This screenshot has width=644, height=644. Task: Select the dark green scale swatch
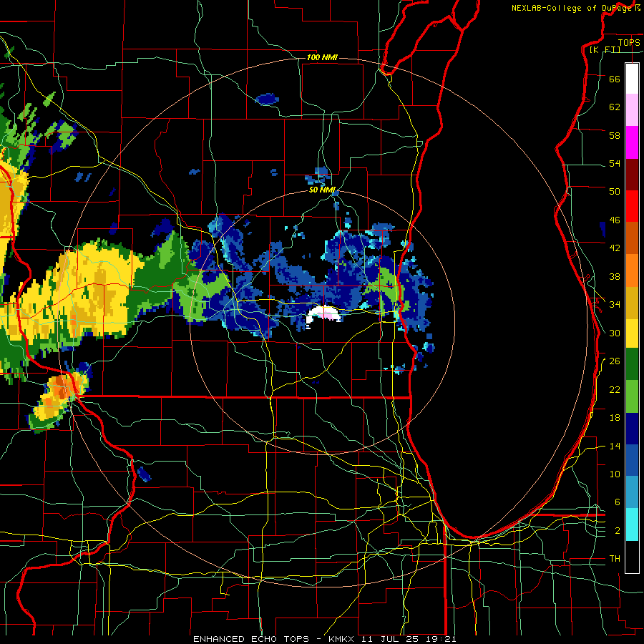tap(632, 364)
